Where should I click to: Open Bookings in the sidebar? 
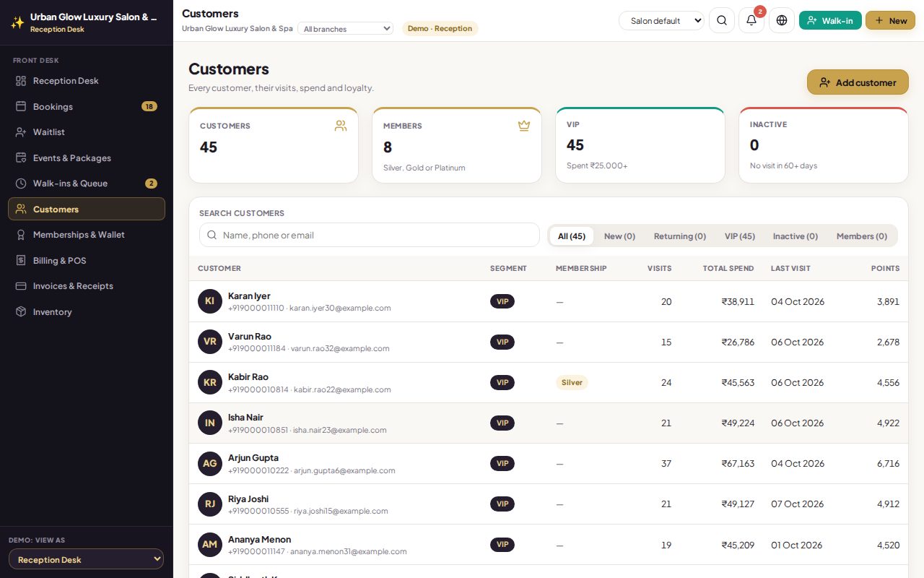[87, 106]
